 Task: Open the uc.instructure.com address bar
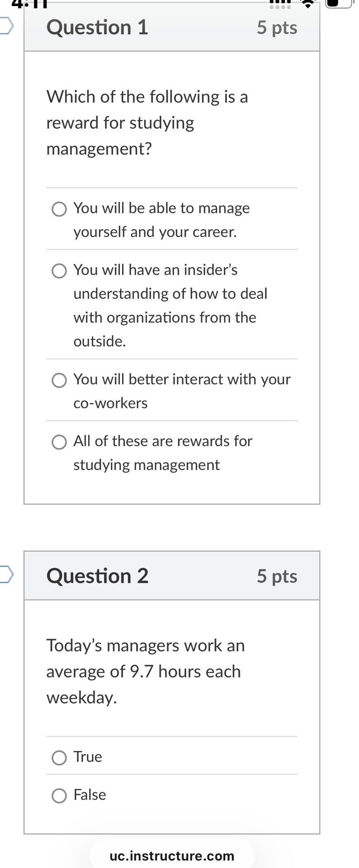171,855
